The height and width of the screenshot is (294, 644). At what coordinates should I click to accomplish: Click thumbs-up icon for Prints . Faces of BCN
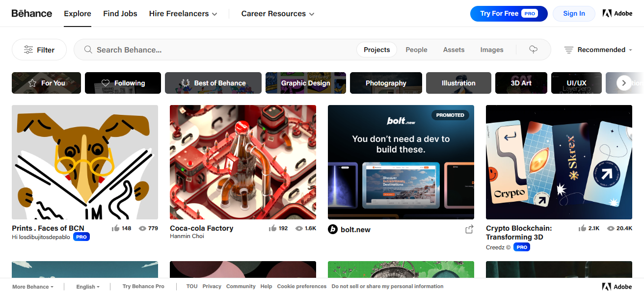click(x=116, y=228)
